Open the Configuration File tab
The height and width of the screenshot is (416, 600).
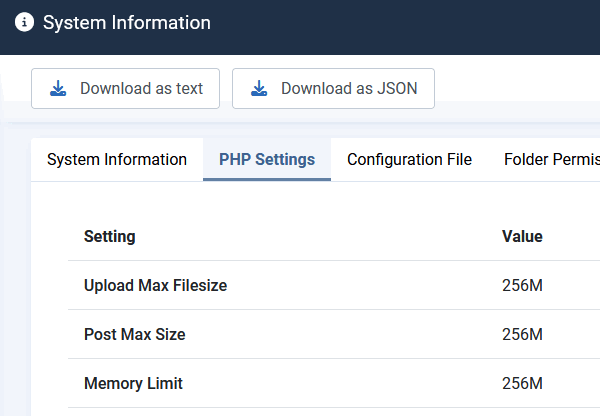pyautogui.click(x=409, y=159)
